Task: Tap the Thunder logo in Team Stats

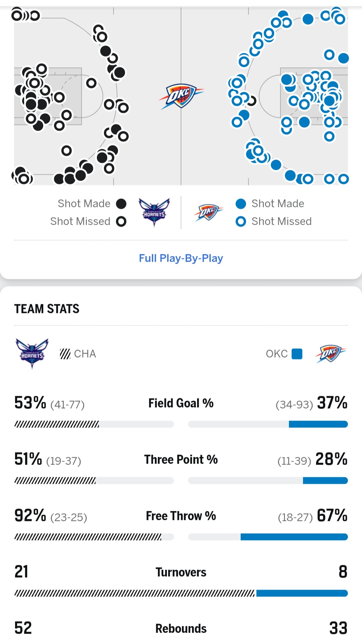Action: [330, 354]
